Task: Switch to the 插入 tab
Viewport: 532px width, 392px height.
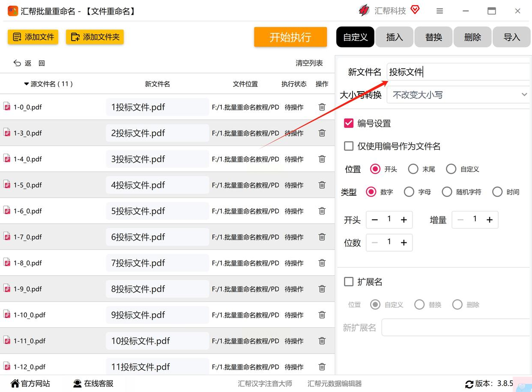Action: (395, 37)
